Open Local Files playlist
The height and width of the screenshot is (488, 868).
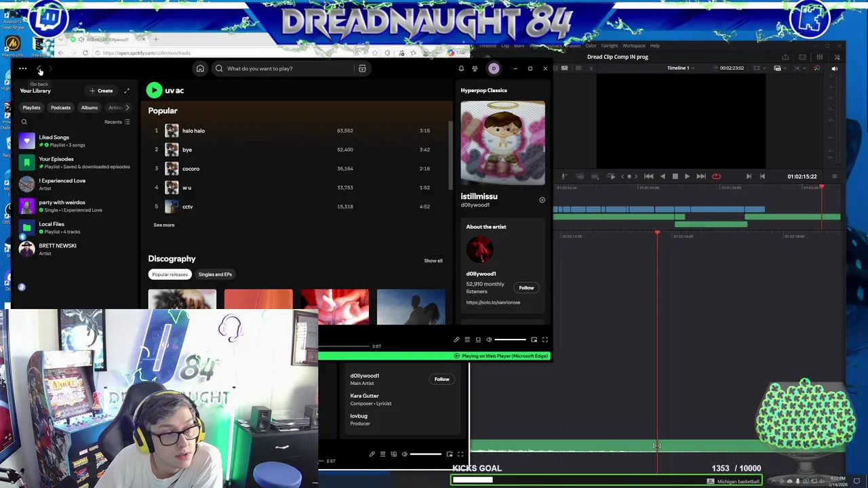(76, 228)
